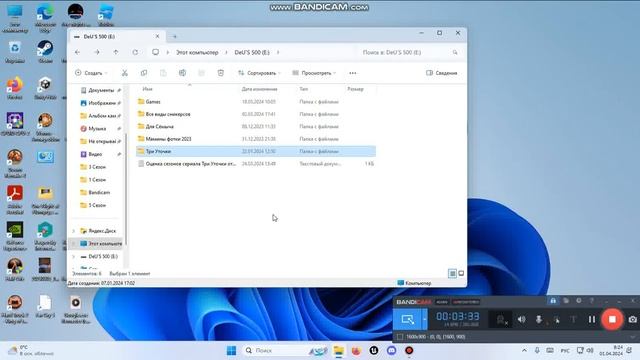Select the Оценка сезонов сериала text file
This screenshot has width=640, height=360.
coord(256,164)
